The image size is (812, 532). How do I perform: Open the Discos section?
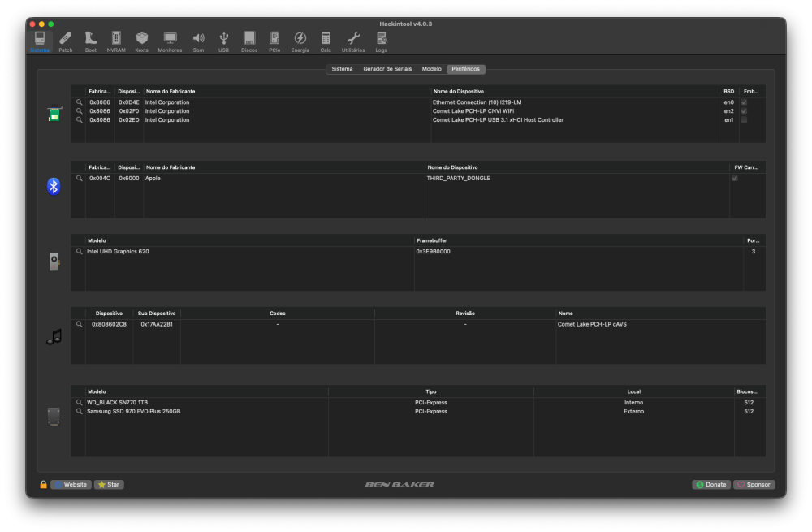(249, 42)
